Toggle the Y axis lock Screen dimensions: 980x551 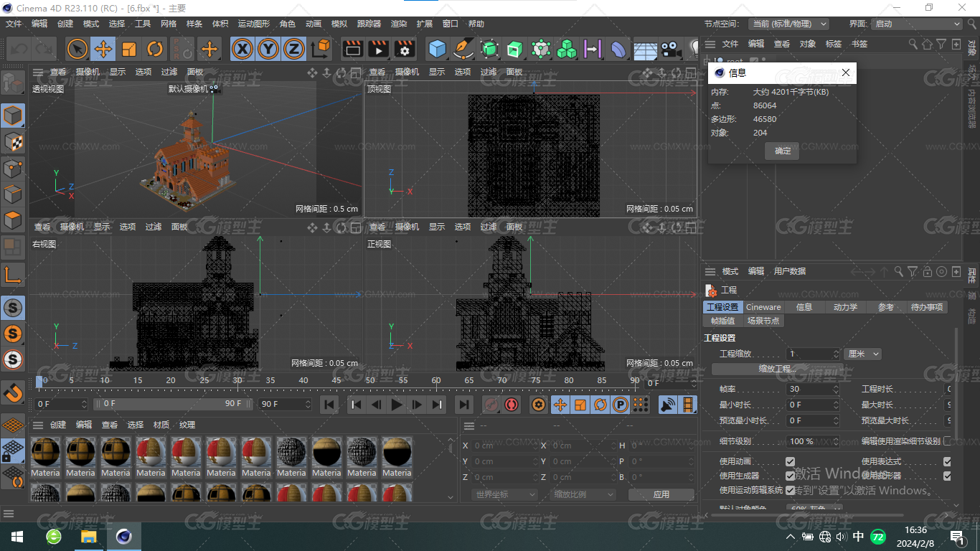coord(268,49)
